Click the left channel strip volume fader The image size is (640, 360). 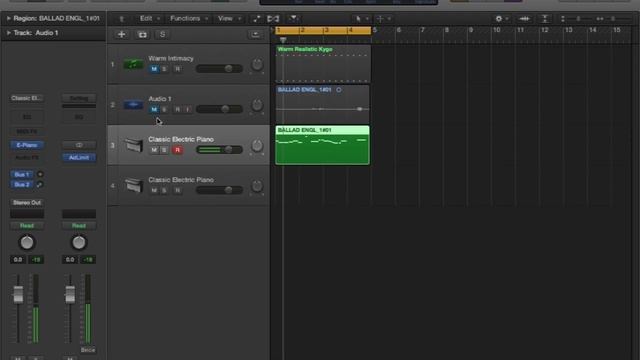pyautogui.click(x=18, y=294)
